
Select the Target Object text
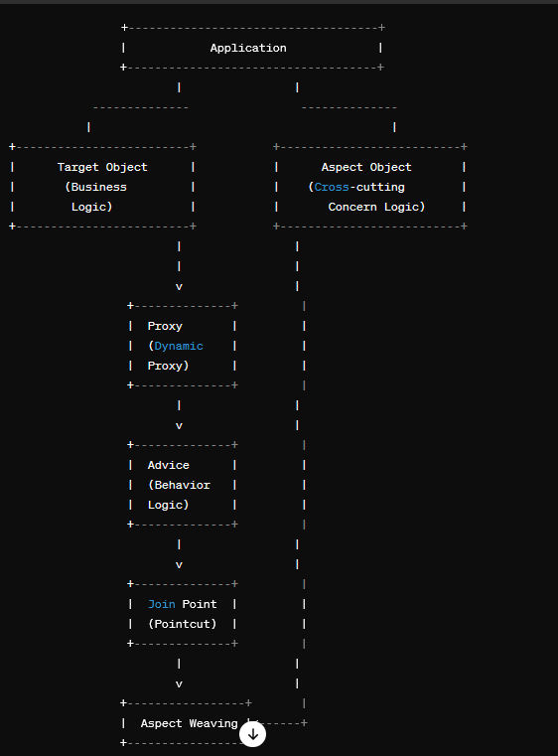(102, 167)
